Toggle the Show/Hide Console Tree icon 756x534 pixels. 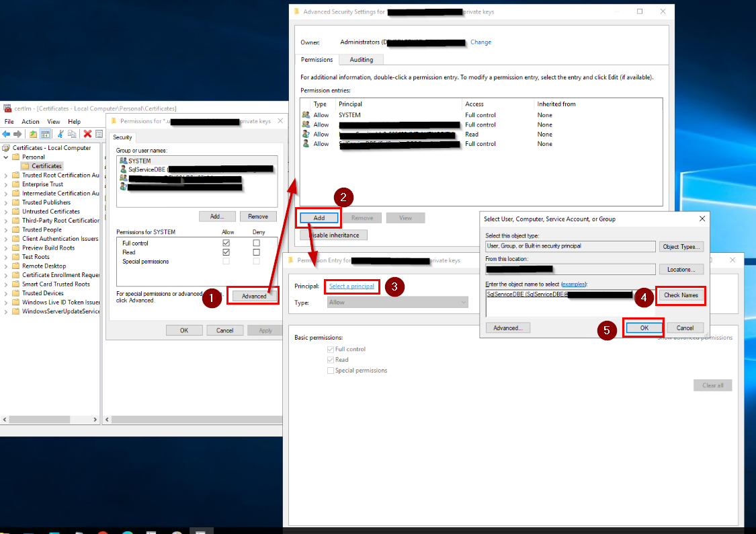point(45,134)
